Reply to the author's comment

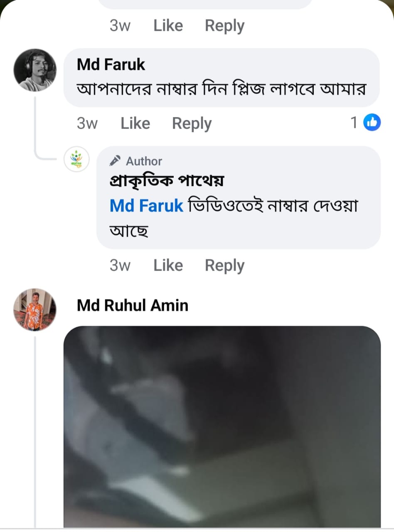[x=224, y=266]
